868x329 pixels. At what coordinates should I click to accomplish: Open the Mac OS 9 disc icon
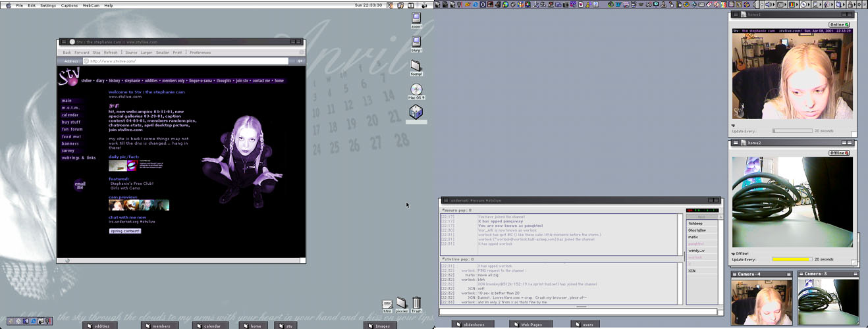[416, 90]
